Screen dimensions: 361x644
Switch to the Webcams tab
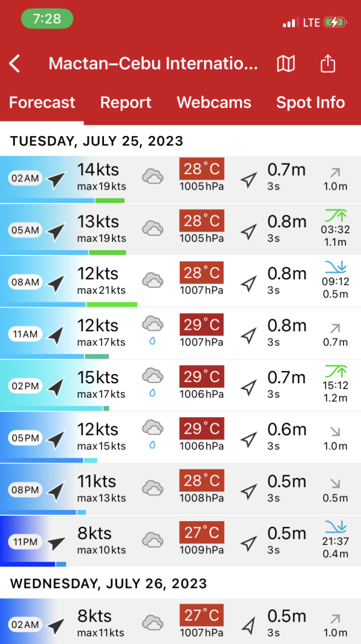point(214,103)
